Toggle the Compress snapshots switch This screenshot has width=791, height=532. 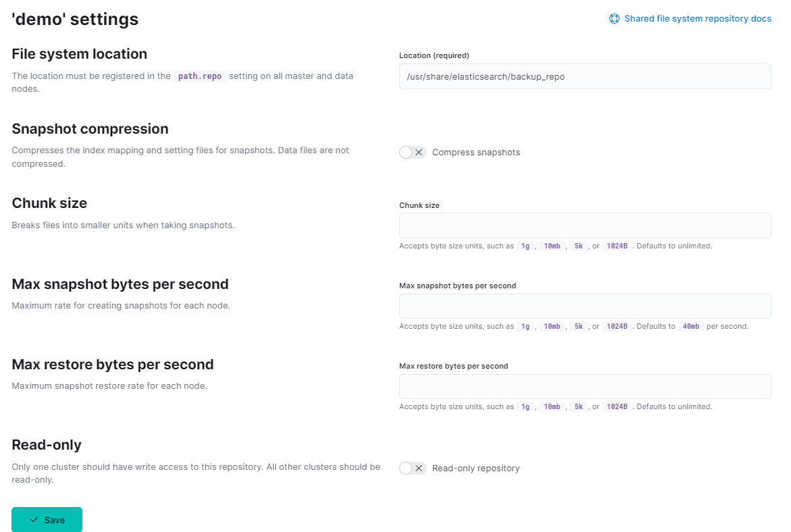click(412, 153)
